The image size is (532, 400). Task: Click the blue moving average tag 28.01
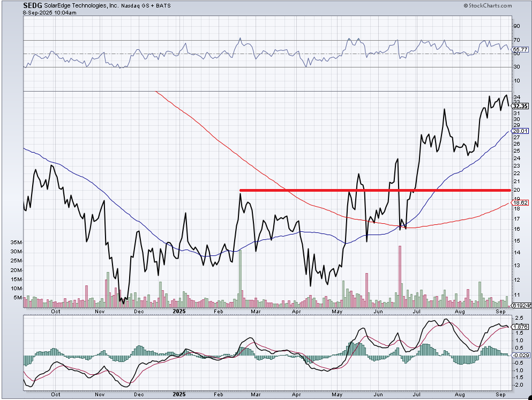(520, 131)
